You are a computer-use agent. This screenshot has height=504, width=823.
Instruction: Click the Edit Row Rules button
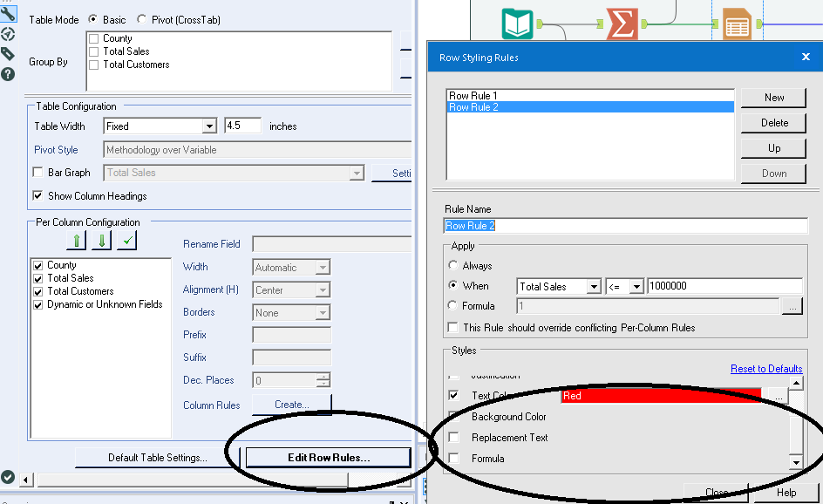point(327,457)
